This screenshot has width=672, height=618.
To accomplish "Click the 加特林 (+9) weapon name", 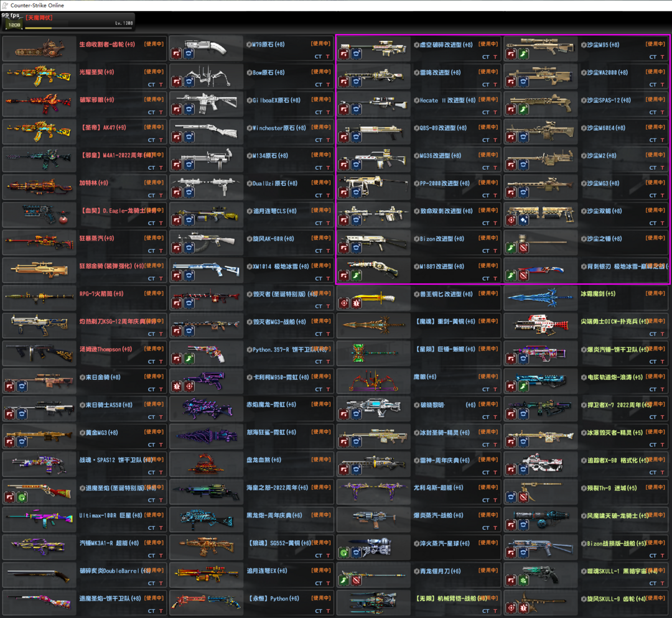I will [x=94, y=183].
